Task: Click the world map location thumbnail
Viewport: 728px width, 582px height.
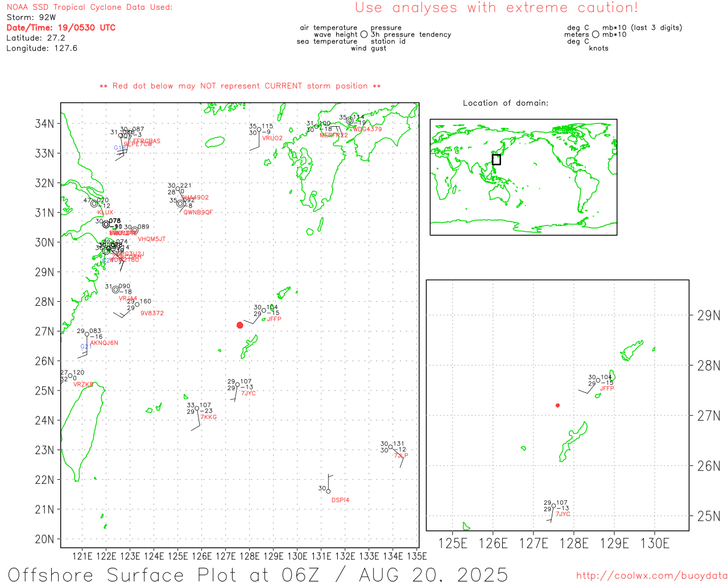Action: [x=523, y=177]
